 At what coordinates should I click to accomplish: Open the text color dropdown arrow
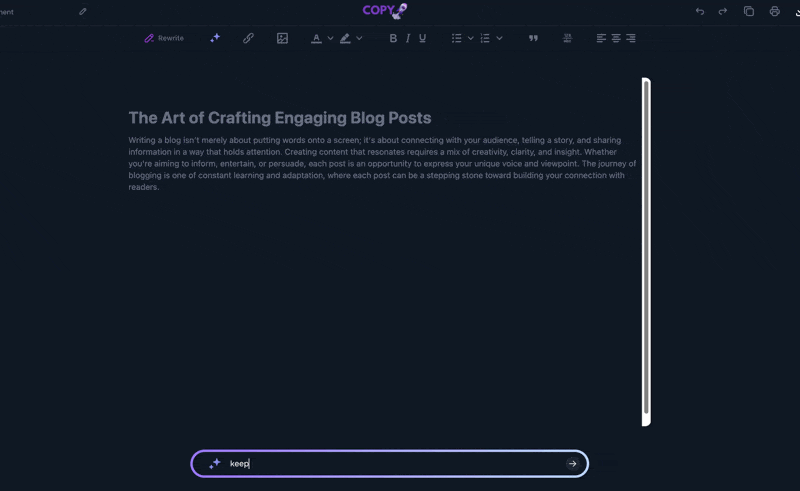point(330,38)
